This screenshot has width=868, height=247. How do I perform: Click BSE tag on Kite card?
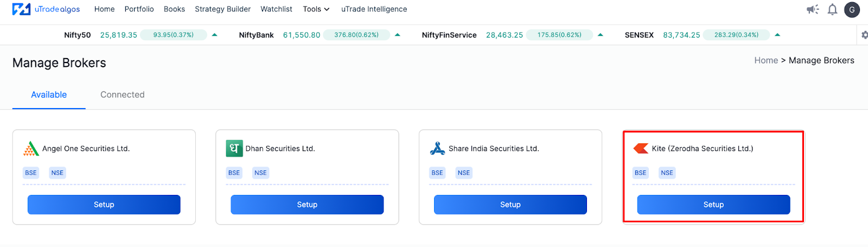point(640,173)
